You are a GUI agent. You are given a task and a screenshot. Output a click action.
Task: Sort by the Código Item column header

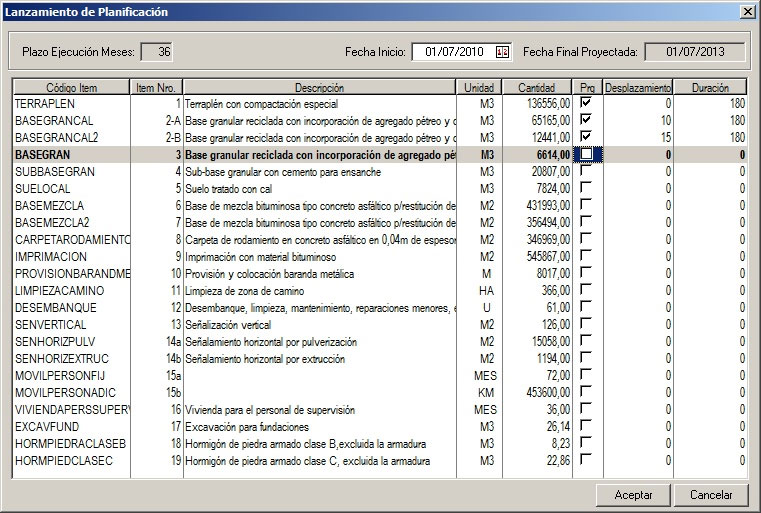[x=71, y=88]
